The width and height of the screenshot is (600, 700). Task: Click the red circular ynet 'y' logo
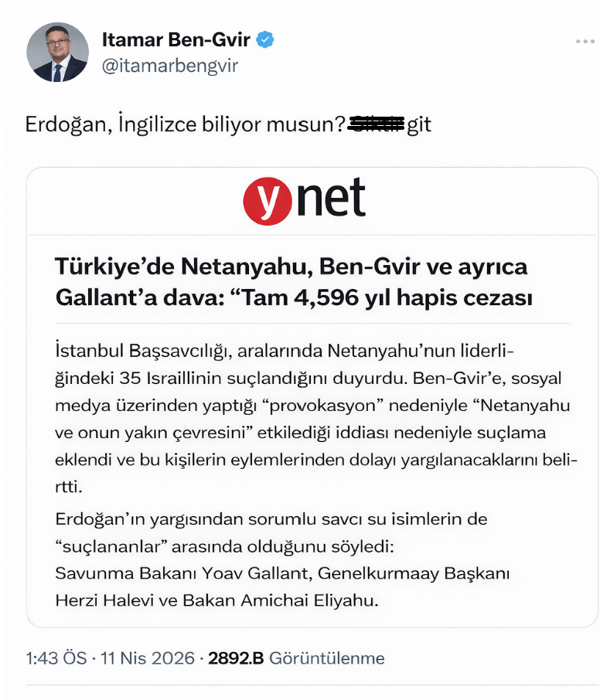268,201
